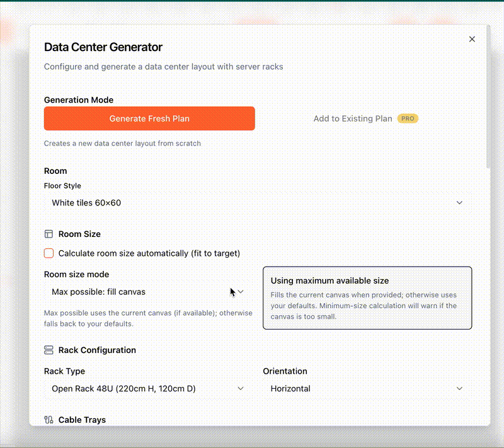Click the Using maximum available size info box
Image resolution: width=504 pixels, height=448 pixels.
[367, 297]
